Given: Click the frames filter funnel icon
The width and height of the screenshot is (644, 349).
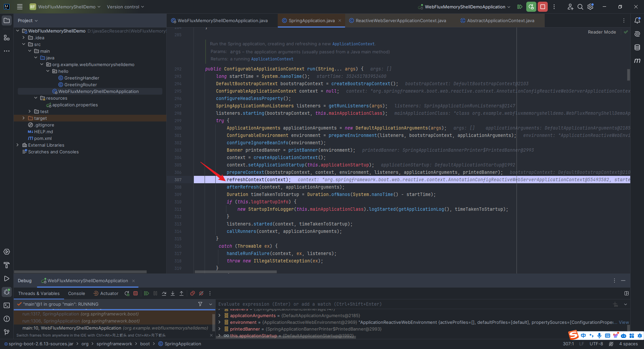Looking at the screenshot, I should [x=200, y=304].
